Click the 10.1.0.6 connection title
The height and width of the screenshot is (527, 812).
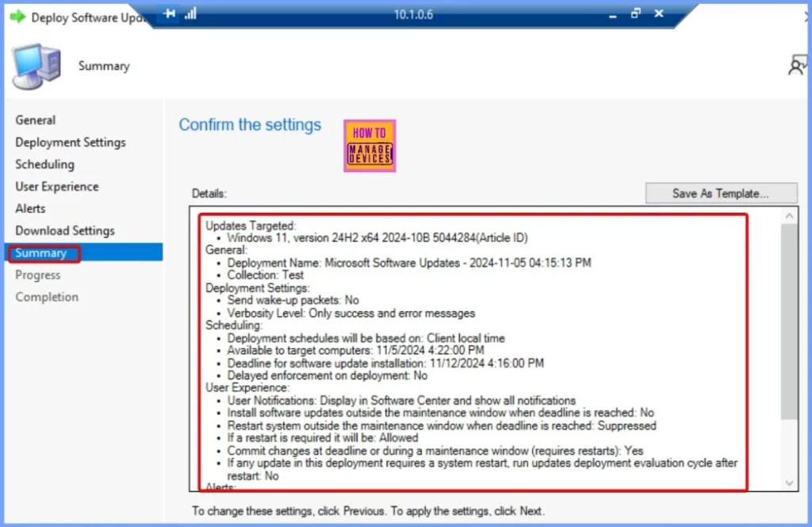click(413, 14)
